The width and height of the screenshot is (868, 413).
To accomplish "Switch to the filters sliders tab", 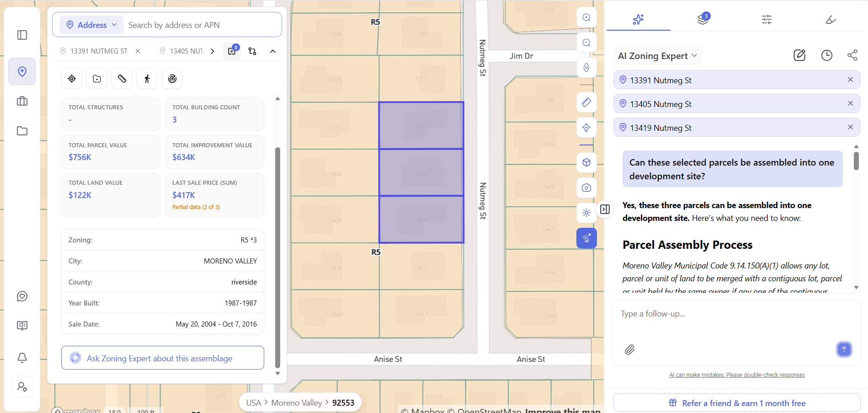I will point(767,19).
